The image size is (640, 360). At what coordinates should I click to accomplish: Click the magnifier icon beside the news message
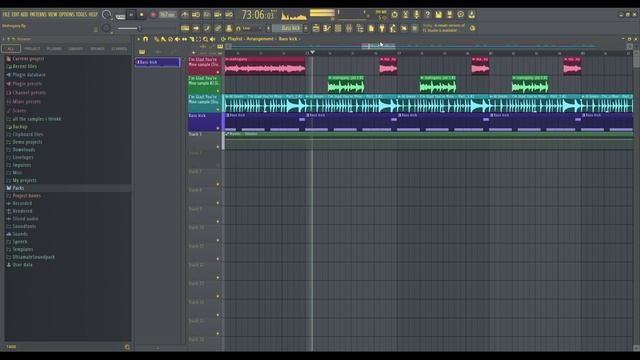click(472, 28)
